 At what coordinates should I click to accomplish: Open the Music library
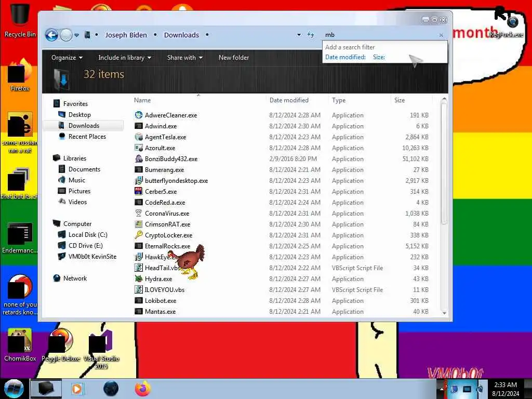[77, 180]
